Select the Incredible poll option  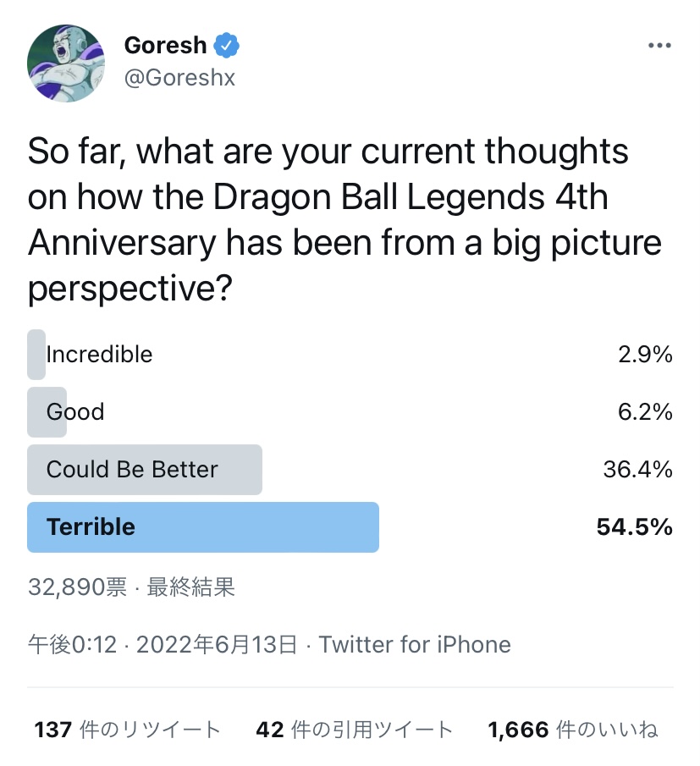pyautogui.click(x=99, y=354)
